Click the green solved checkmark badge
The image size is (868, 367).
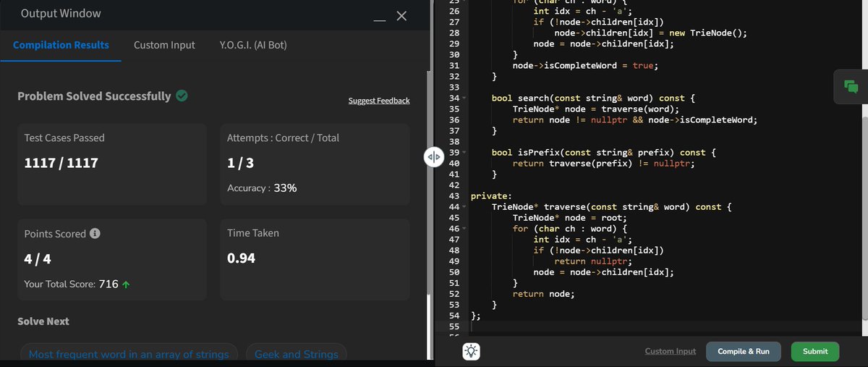182,96
